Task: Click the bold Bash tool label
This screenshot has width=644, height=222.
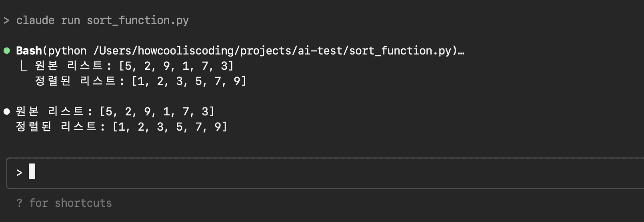Action: (29, 51)
